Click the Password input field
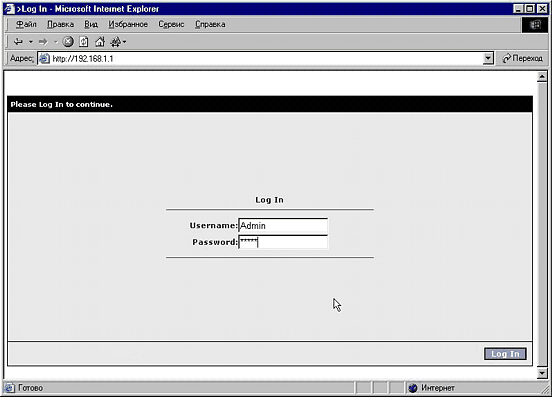552x397 pixels. (x=283, y=242)
